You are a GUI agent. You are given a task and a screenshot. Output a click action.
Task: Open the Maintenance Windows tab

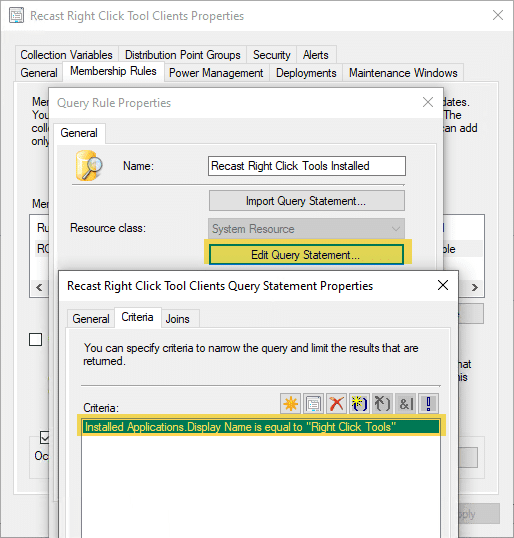tap(403, 73)
